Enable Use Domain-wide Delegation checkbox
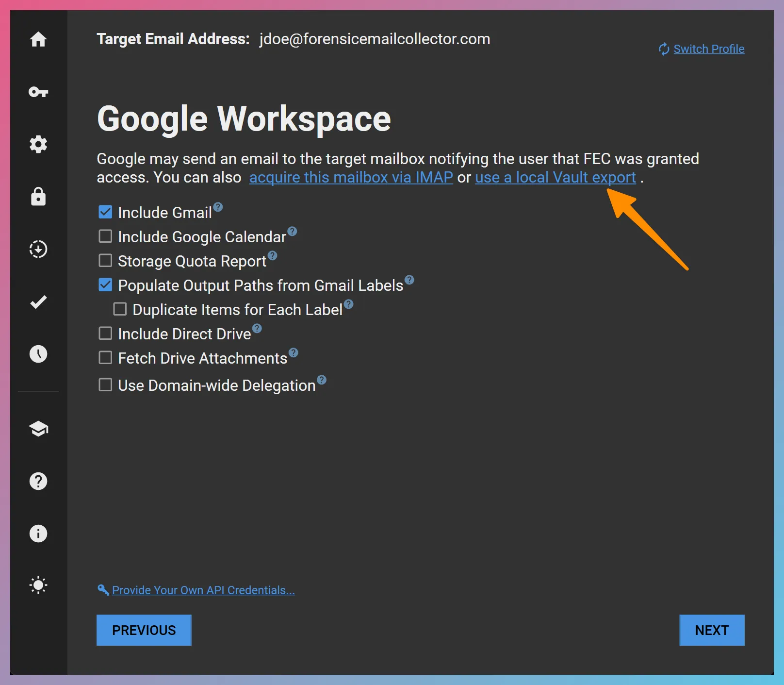Screen dimensions: 784x685 [x=105, y=385]
